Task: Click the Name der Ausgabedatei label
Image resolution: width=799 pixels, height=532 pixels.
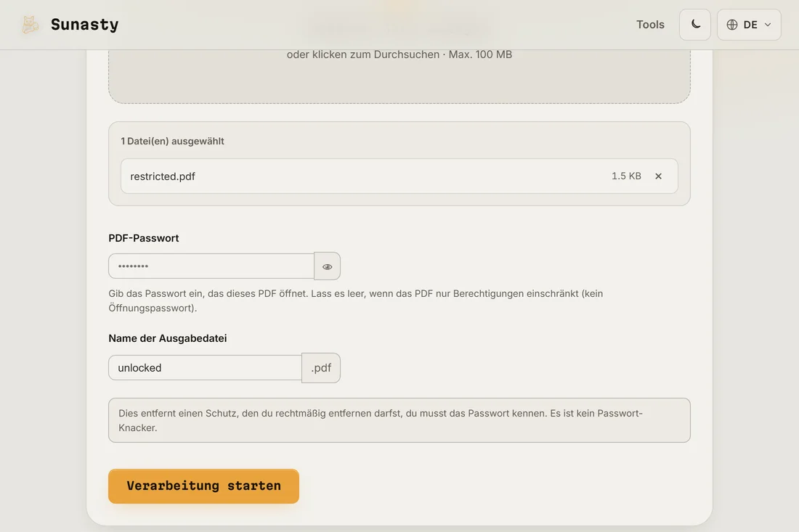Action: pos(168,338)
